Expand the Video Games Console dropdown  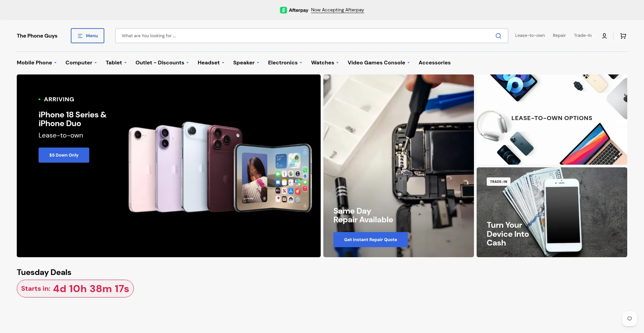point(379,63)
